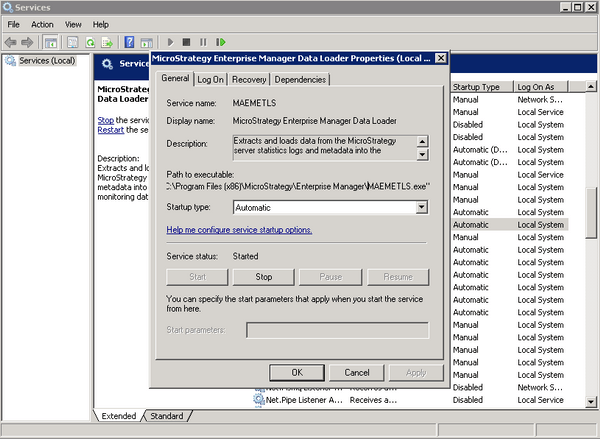Click the Apply button

416,372
